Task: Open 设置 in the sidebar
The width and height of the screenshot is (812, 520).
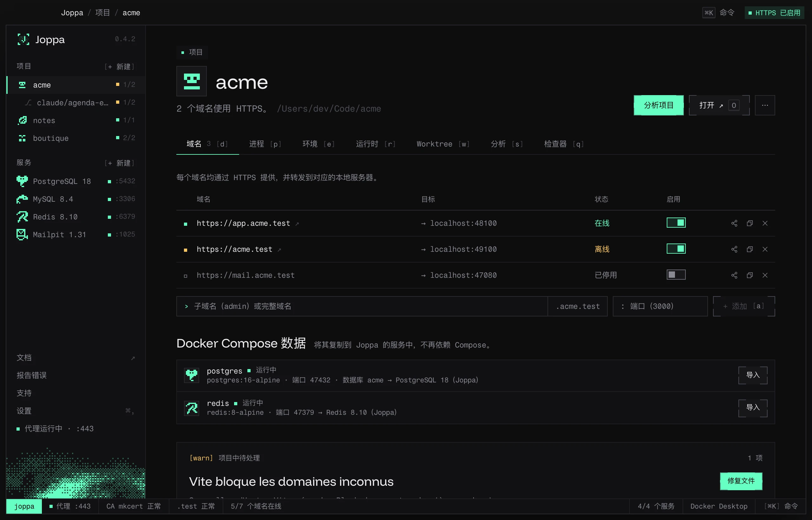Action: click(76, 411)
